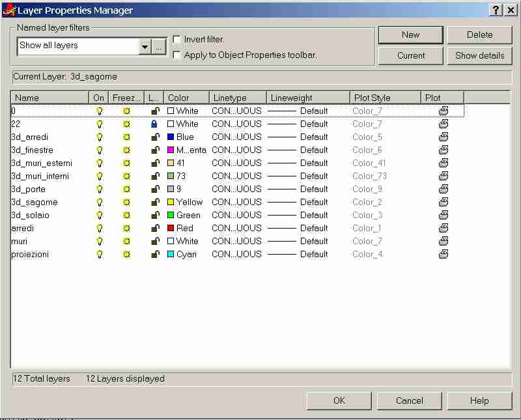Change the Blue color swatch of 3d_arredi

coord(171,137)
